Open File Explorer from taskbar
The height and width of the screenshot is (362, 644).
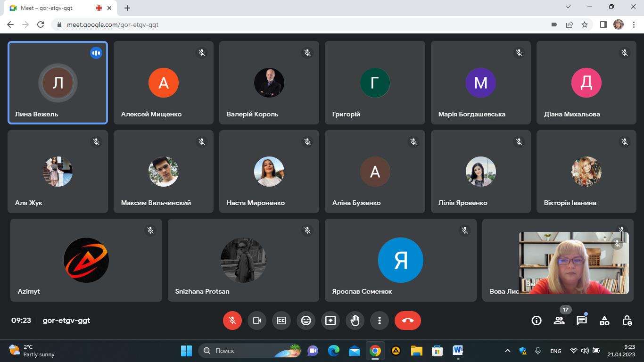(x=416, y=351)
